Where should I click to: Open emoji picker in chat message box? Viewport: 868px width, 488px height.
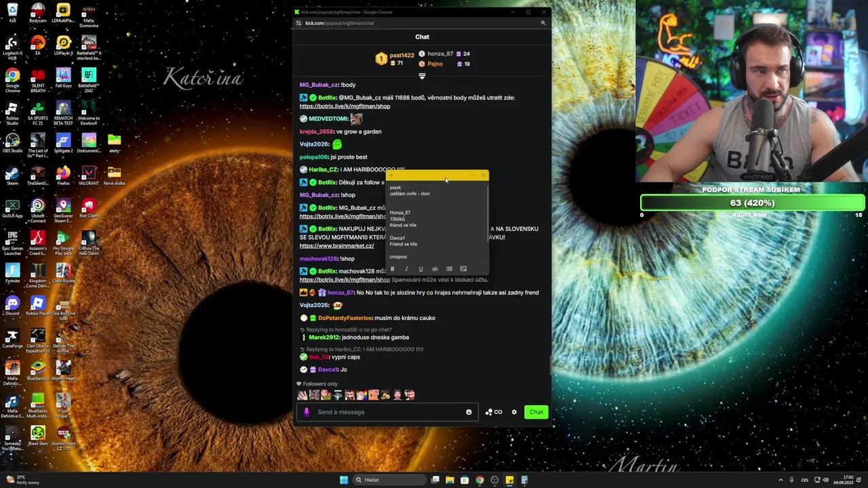[x=469, y=412]
